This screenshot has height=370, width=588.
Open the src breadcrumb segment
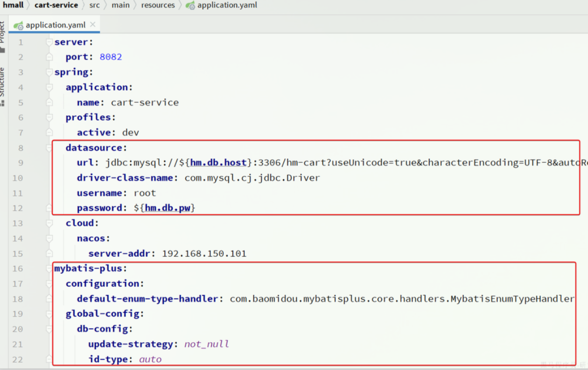coord(95,5)
